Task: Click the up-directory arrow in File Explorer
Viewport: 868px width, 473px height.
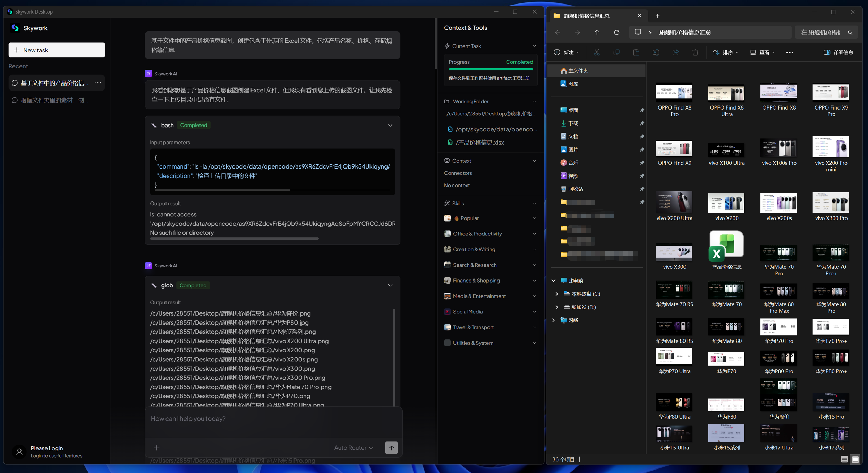Action: click(x=597, y=32)
